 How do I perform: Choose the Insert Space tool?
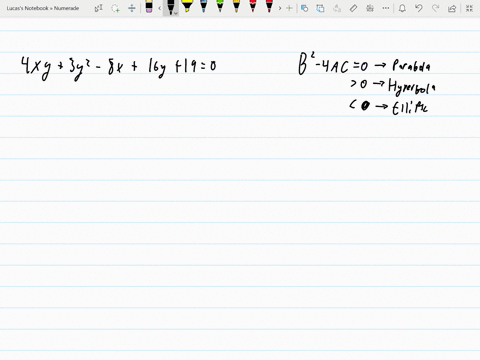pyautogui.click(x=132, y=8)
